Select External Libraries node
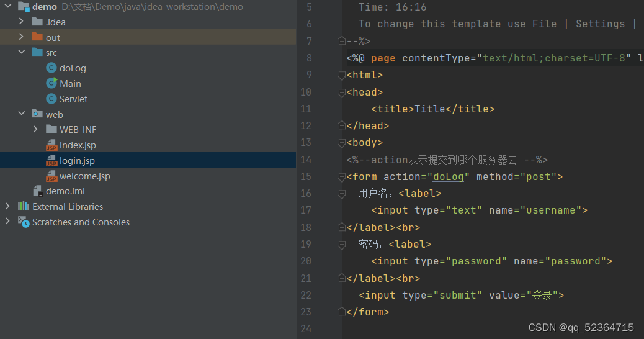644x339 pixels. pos(68,207)
